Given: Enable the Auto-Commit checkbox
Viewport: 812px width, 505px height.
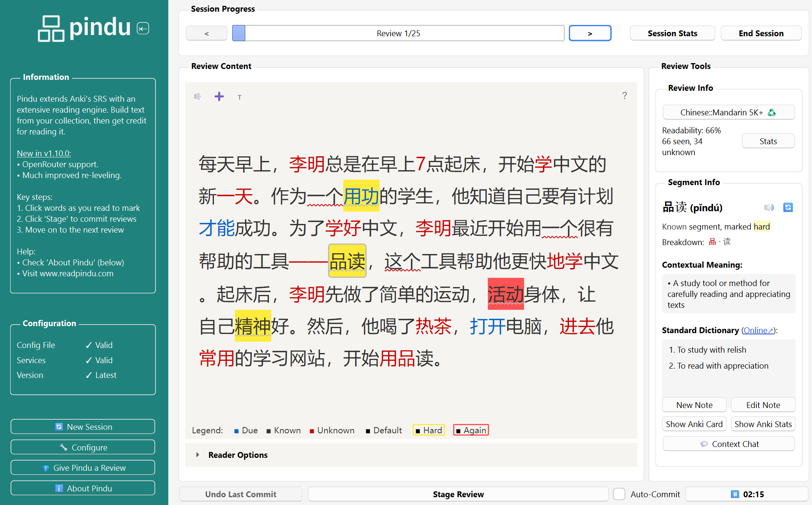Looking at the screenshot, I should [x=619, y=494].
